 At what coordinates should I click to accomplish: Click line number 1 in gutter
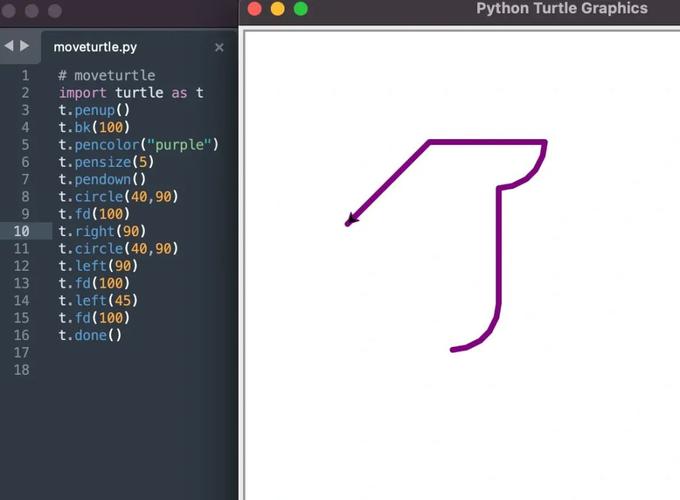(x=26, y=75)
